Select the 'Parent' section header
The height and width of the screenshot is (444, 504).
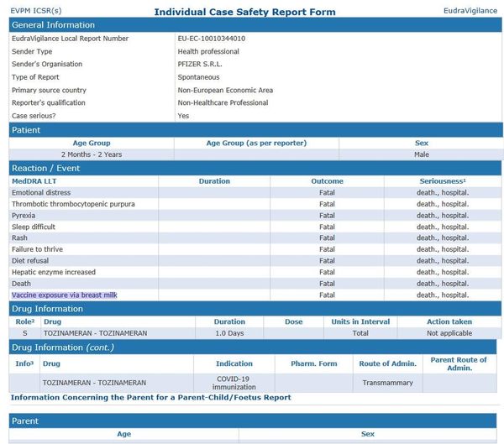pyautogui.click(x=253, y=420)
